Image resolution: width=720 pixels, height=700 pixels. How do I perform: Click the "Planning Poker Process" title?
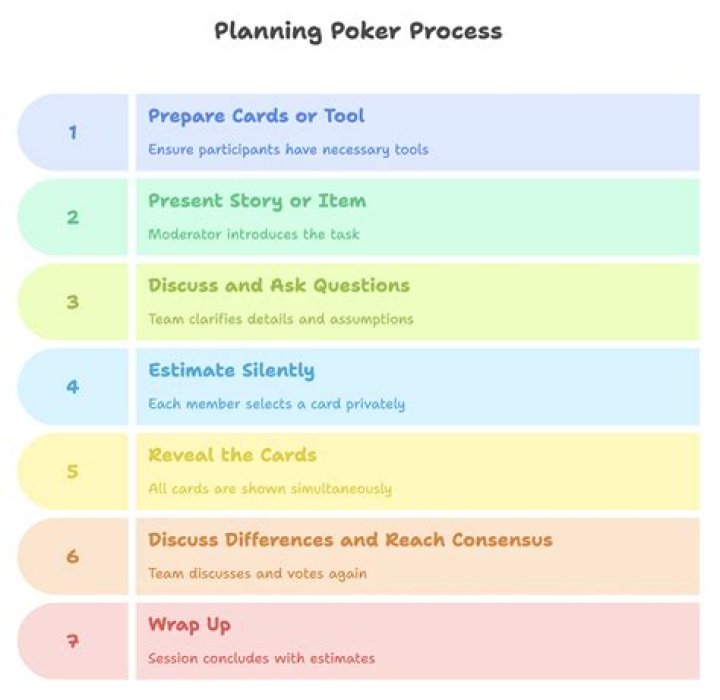358,31
